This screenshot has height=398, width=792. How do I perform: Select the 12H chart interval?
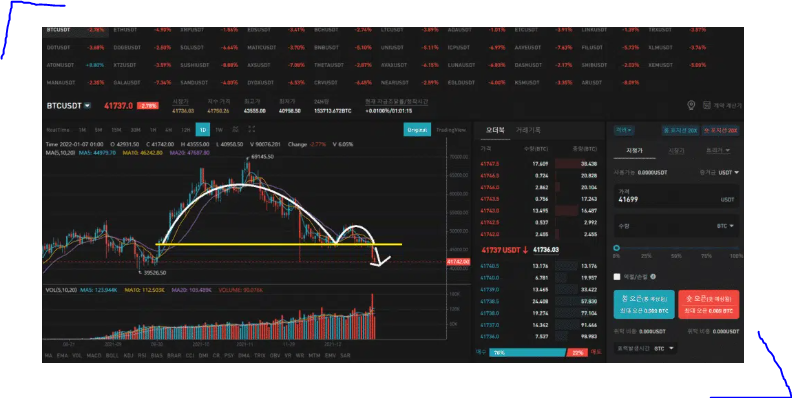tap(185, 130)
